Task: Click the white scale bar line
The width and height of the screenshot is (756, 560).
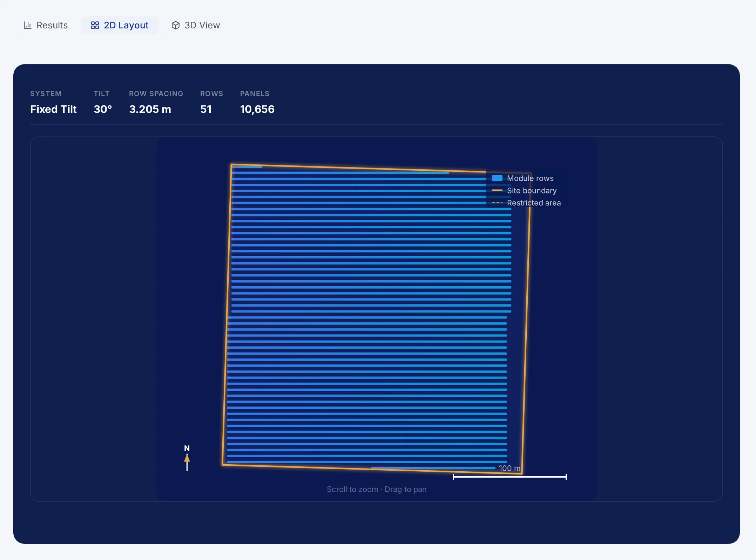Action: click(509, 477)
